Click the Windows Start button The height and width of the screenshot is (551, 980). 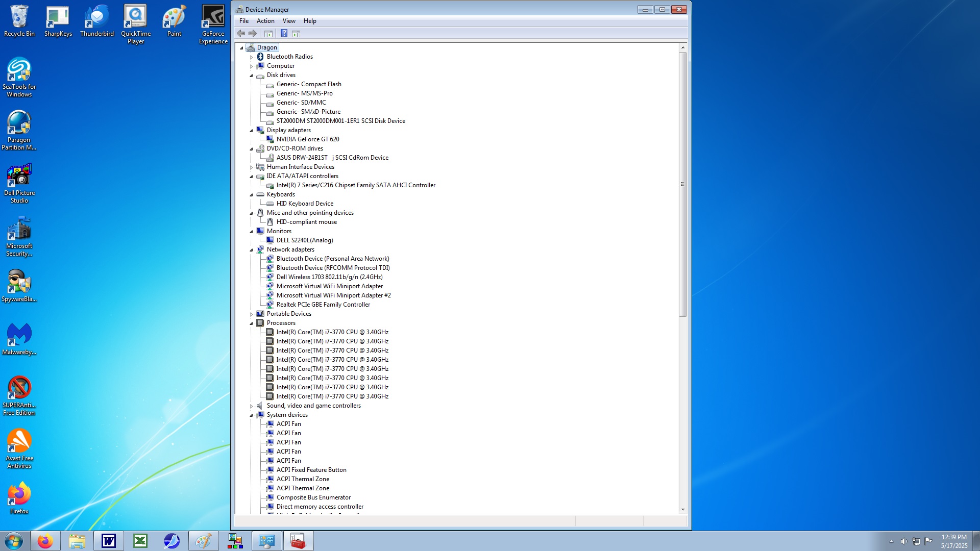point(14,541)
